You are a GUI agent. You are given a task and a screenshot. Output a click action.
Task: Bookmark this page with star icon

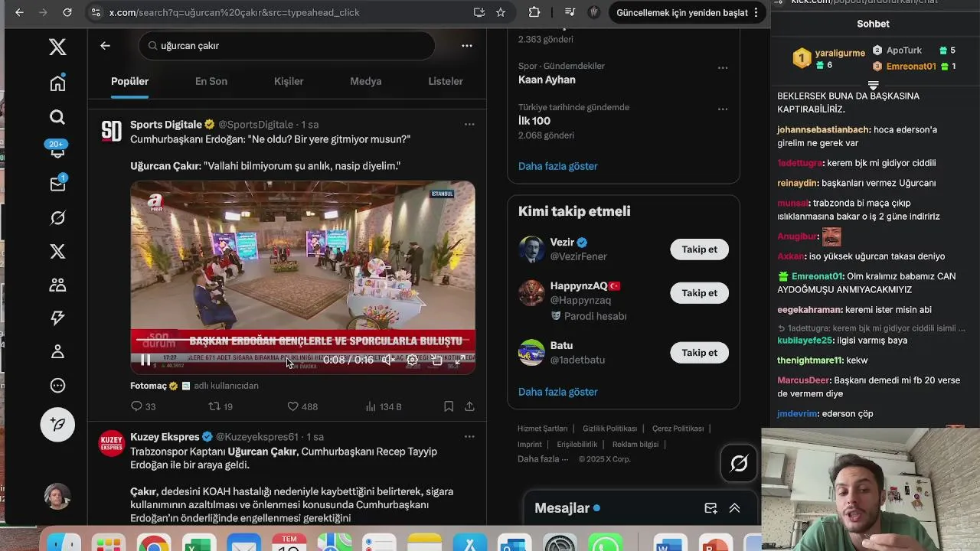click(501, 12)
